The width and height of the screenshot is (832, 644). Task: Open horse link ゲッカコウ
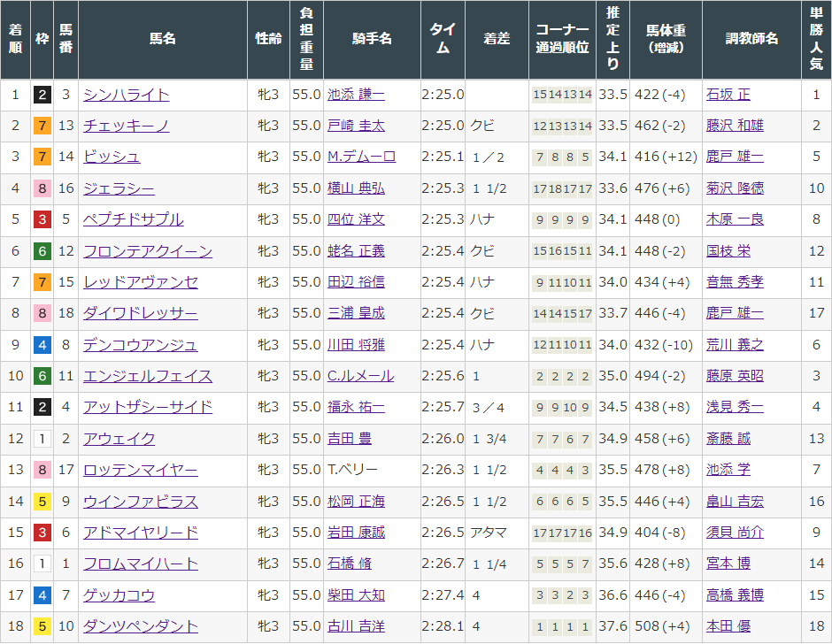[x=119, y=595]
